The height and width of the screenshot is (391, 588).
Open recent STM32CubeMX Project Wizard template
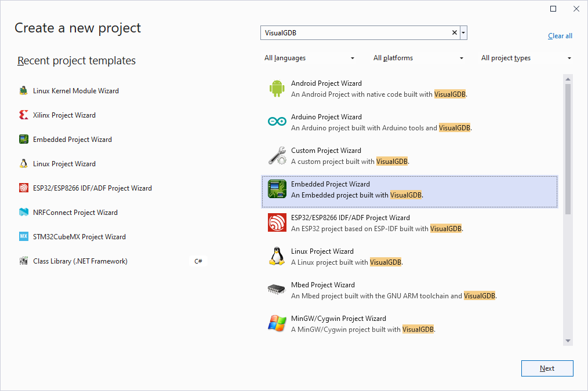point(79,237)
